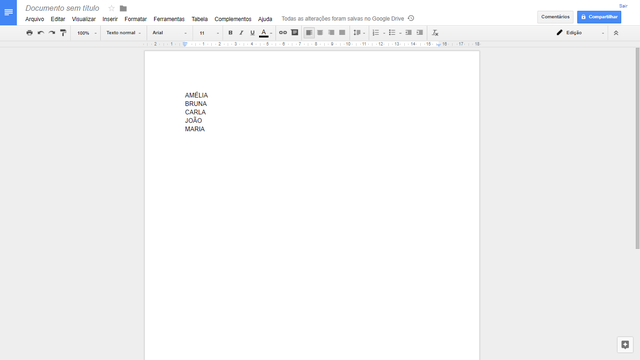640x360 pixels.
Task: Place cursor on the line AMÉLIA
Action: point(196,95)
